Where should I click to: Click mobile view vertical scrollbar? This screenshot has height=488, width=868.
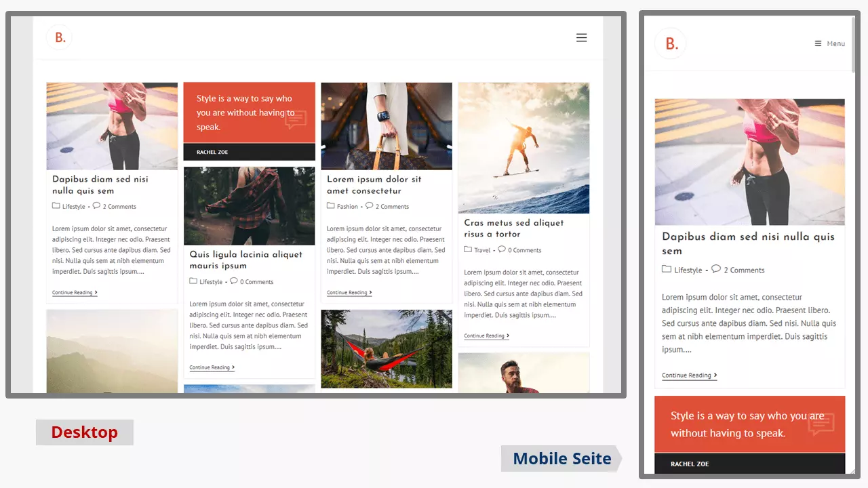click(854, 44)
